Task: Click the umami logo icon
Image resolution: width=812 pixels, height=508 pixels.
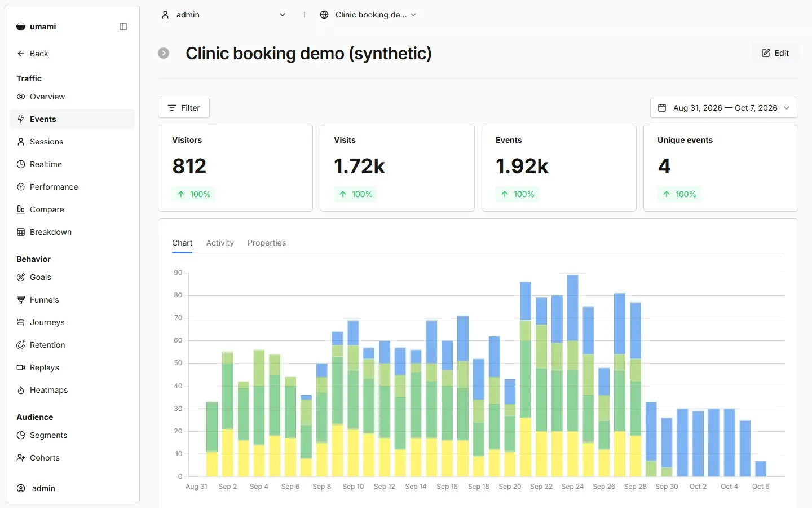Action: coord(21,27)
